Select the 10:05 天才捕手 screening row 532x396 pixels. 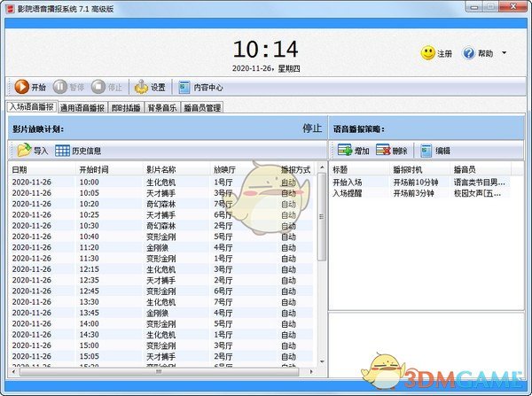click(x=161, y=193)
